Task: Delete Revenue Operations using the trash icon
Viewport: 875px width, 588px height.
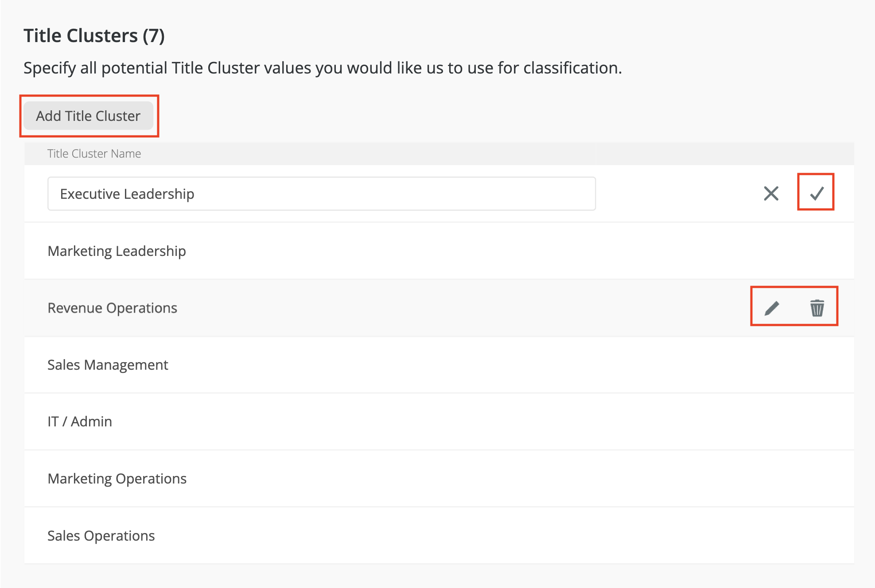Action: pos(817,308)
